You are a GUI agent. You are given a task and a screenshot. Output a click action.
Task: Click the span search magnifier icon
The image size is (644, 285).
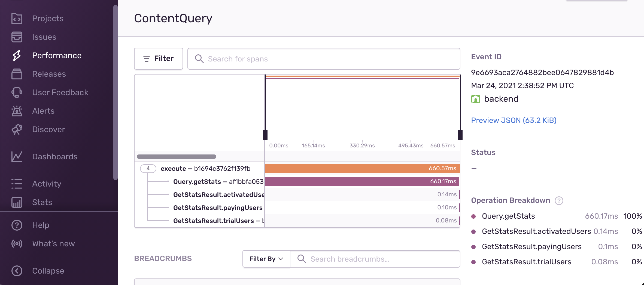pos(199,59)
